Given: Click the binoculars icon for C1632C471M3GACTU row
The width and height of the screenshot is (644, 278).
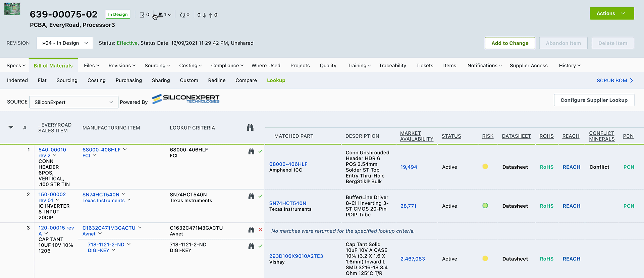Looking at the screenshot, I should coord(251,230).
